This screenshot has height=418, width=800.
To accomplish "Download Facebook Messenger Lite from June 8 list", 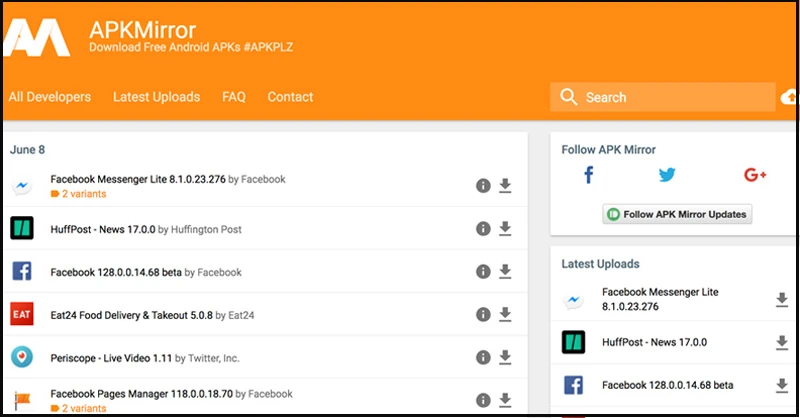I will [x=505, y=186].
